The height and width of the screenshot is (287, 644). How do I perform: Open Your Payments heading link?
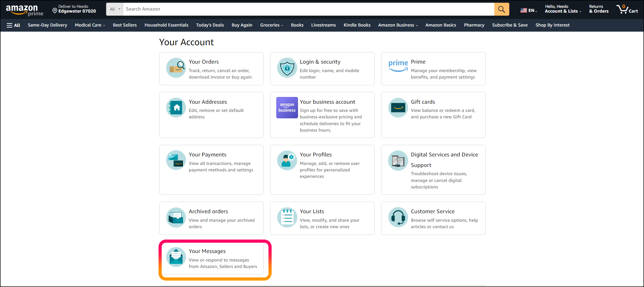208,155
